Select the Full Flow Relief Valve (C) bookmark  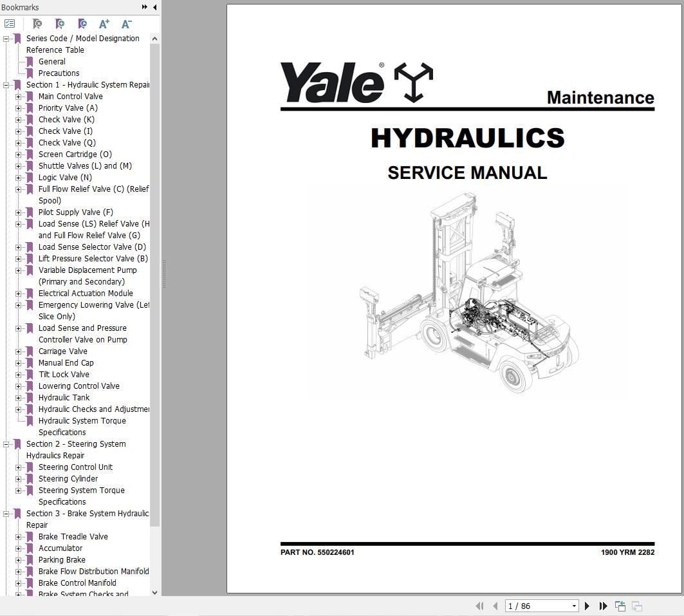click(x=94, y=194)
